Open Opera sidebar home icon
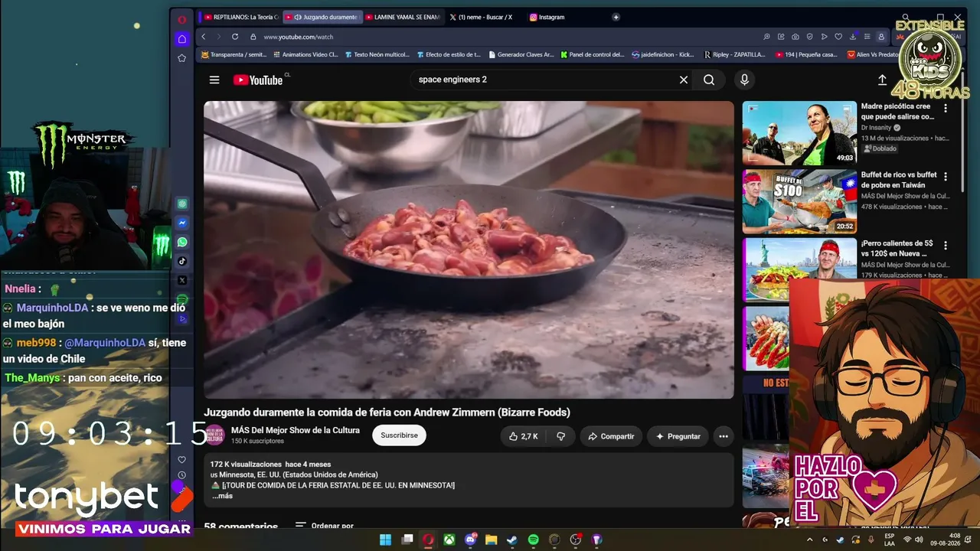Viewport: 980px width, 551px height. click(181, 39)
